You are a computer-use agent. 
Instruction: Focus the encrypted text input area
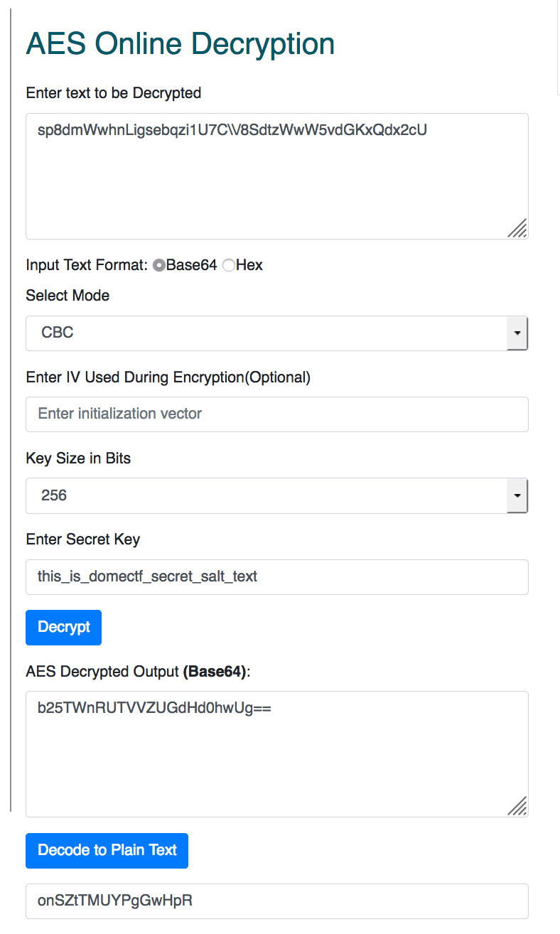click(x=276, y=176)
